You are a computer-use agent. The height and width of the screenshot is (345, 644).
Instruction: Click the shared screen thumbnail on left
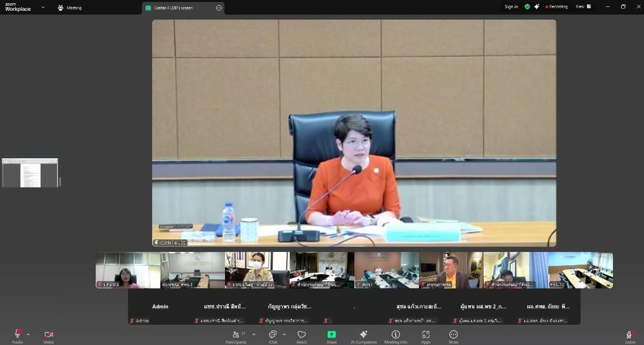[30, 173]
